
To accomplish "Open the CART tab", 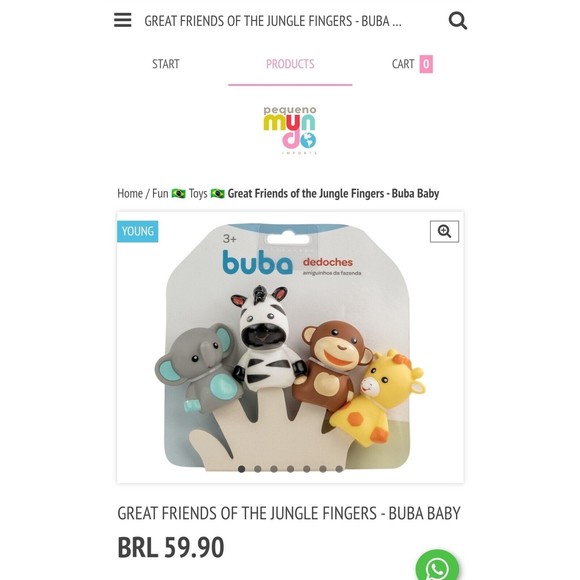I will pos(403,64).
